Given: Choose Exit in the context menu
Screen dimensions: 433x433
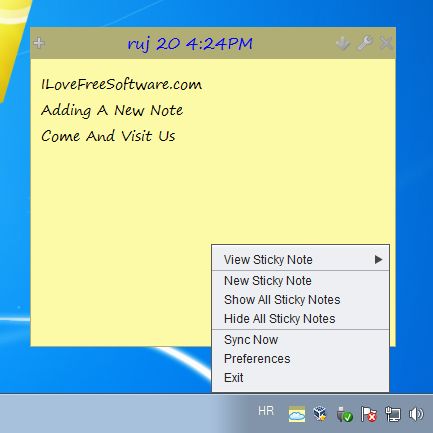Looking at the screenshot, I should 300,378.
